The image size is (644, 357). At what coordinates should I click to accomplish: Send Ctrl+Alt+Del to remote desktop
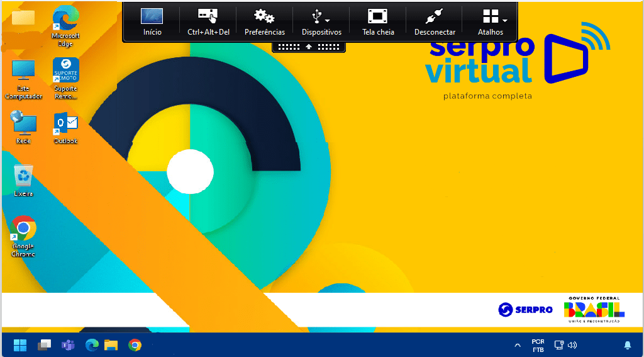click(208, 22)
